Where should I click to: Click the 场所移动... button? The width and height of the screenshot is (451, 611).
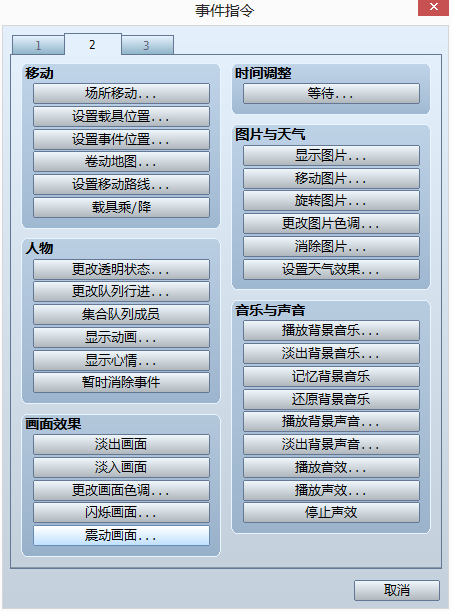pos(121,94)
